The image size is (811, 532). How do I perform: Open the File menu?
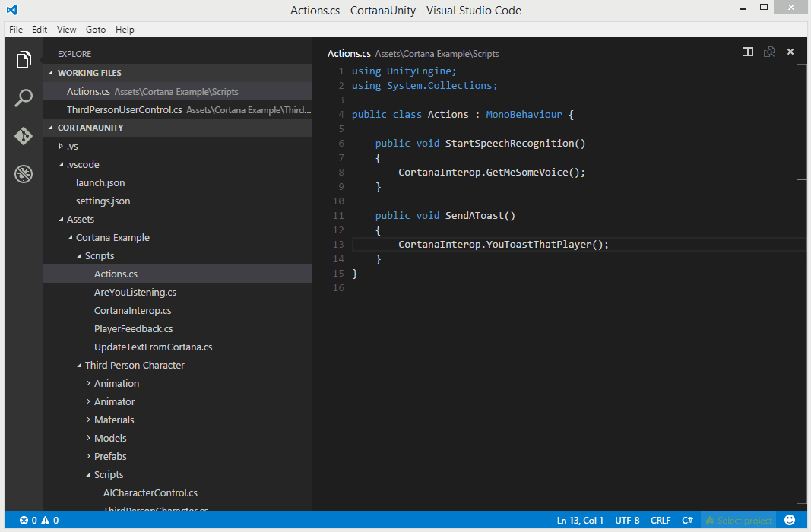click(x=16, y=30)
